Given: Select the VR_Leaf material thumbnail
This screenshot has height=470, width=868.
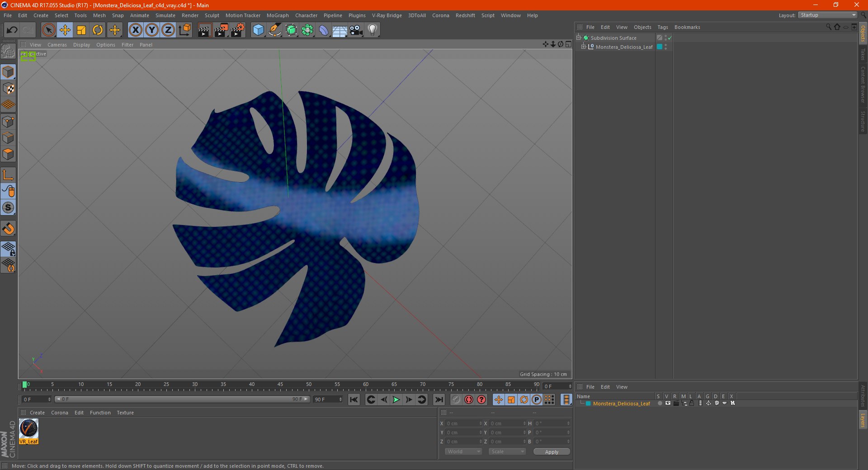Looking at the screenshot, I should (x=28, y=431).
